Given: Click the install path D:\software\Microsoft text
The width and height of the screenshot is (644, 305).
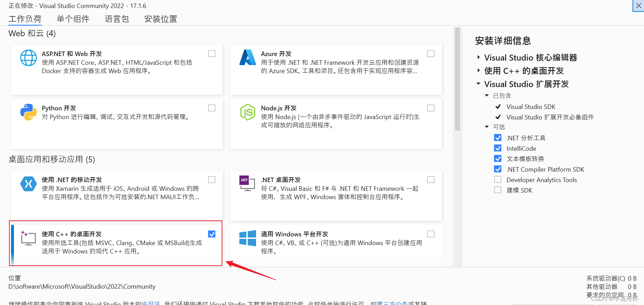Looking at the screenshot, I should (82, 286).
